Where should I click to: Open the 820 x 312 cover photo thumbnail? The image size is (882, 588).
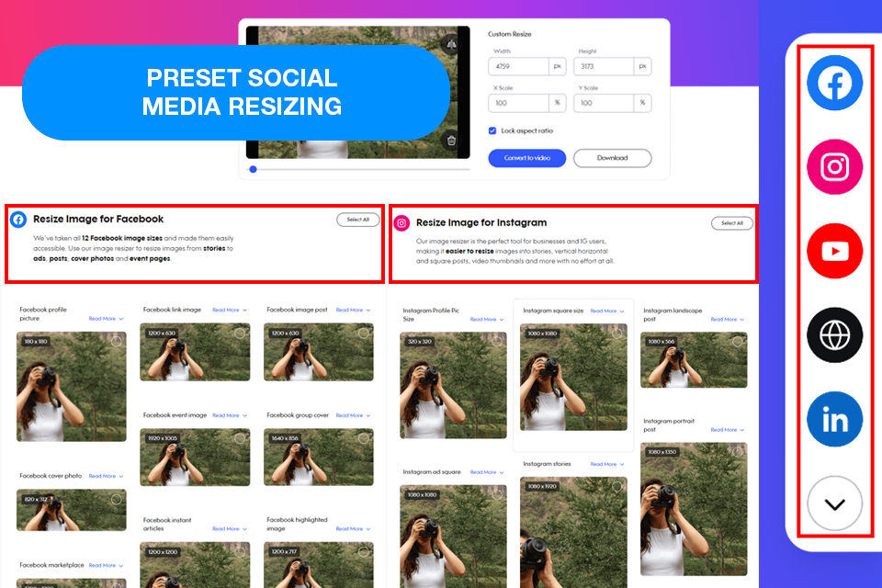72,510
